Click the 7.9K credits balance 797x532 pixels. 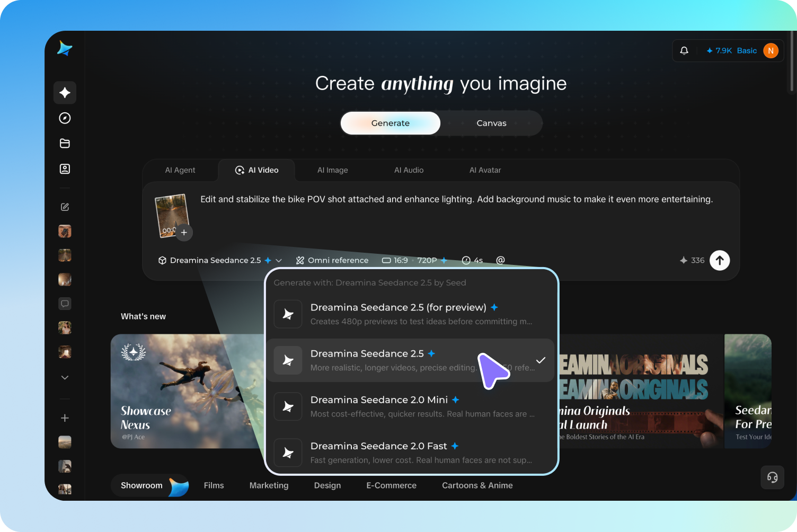(x=719, y=51)
